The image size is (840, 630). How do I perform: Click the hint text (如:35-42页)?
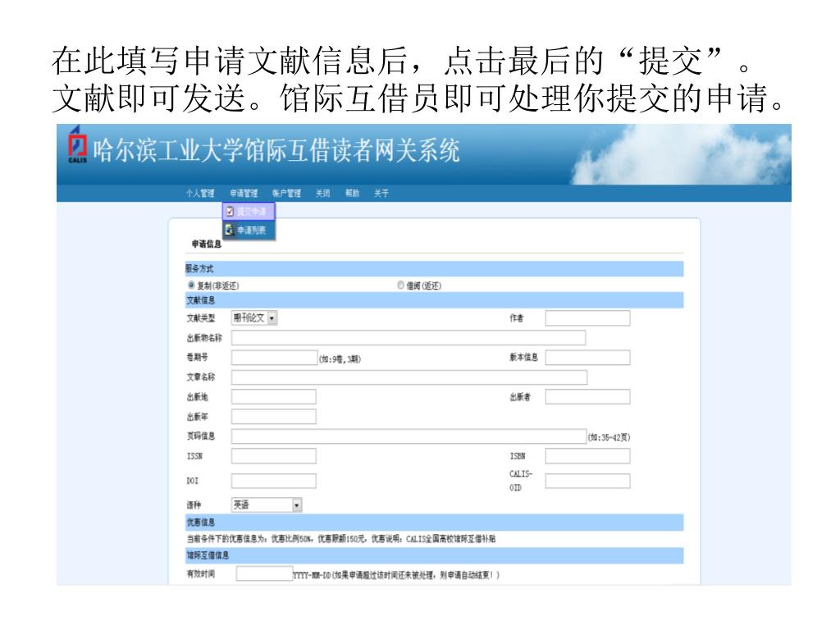(x=609, y=438)
